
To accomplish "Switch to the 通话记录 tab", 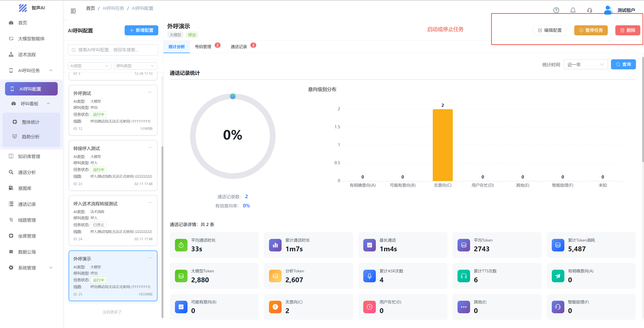I will point(239,47).
